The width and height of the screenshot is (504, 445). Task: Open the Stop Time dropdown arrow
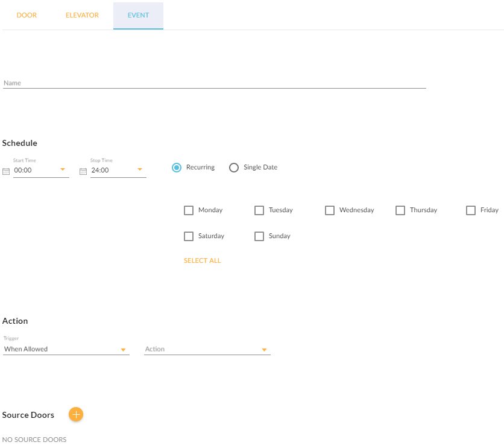tap(140, 169)
